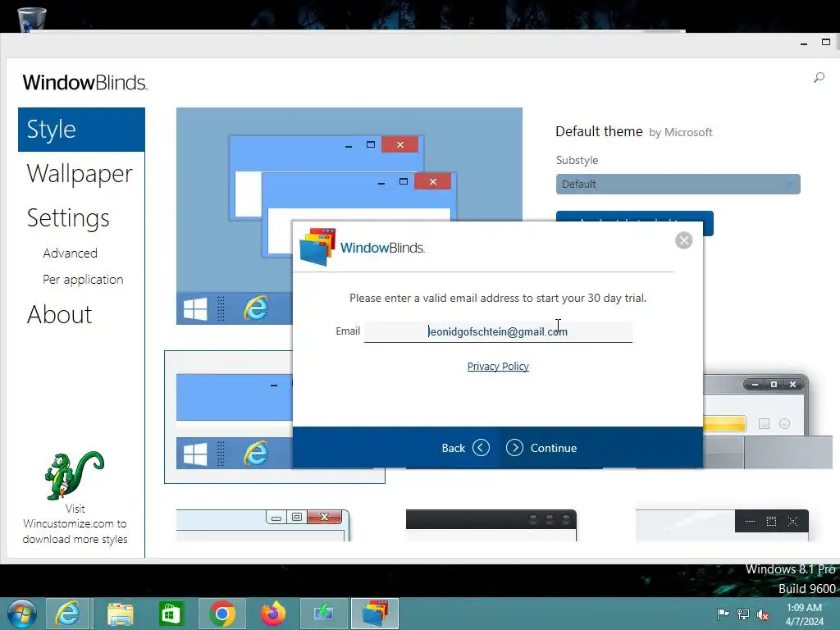The height and width of the screenshot is (630, 840).
Task: Open the Windows Store taskbar icon
Action: pyautogui.click(x=171, y=614)
